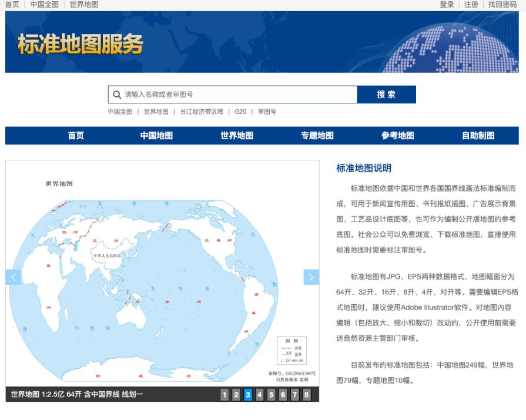Jump to carousel slide 5

click(272, 395)
